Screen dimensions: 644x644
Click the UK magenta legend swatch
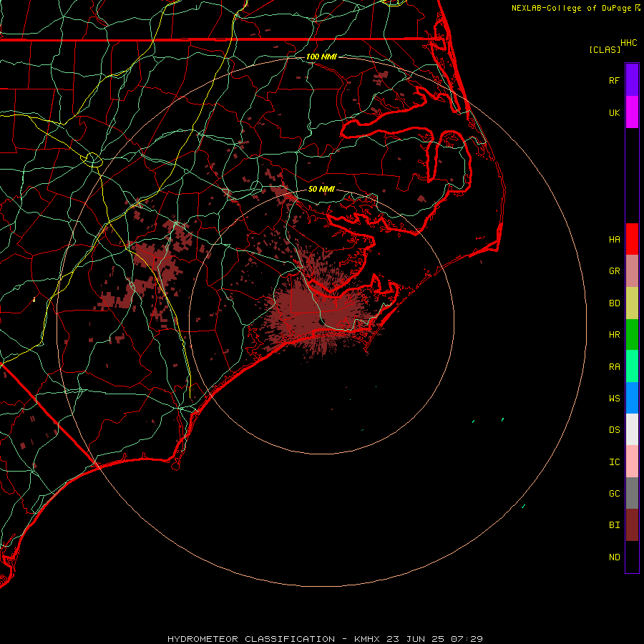tap(632, 112)
